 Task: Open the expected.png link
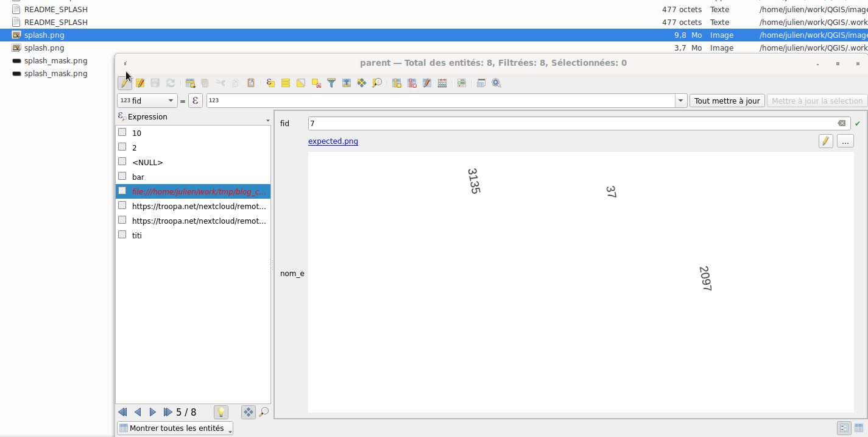[x=333, y=141]
